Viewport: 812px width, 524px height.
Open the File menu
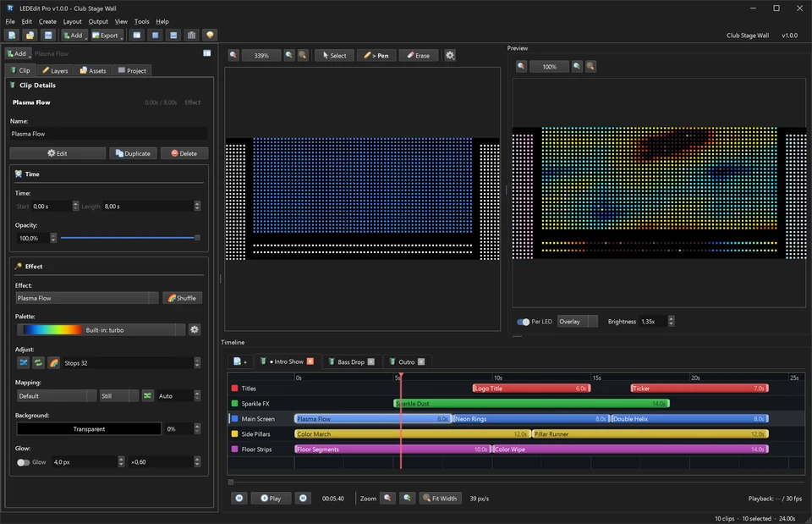coord(10,21)
